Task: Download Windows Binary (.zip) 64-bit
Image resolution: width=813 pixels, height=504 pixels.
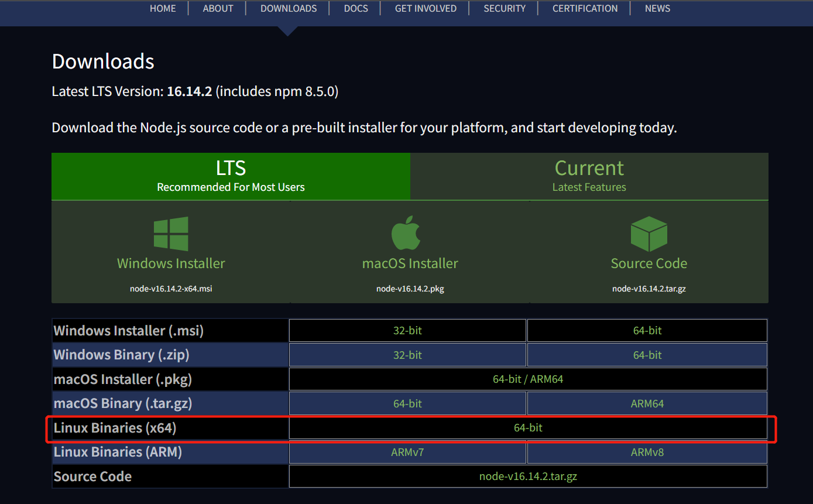Action: click(647, 355)
